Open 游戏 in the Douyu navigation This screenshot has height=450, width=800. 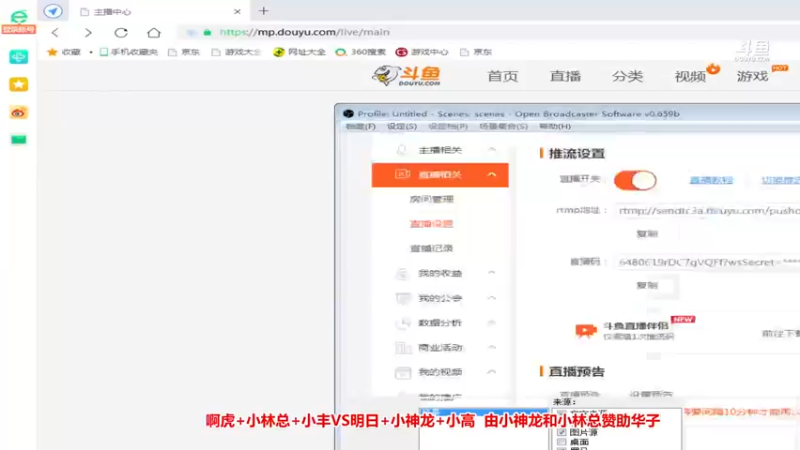click(753, 76)
